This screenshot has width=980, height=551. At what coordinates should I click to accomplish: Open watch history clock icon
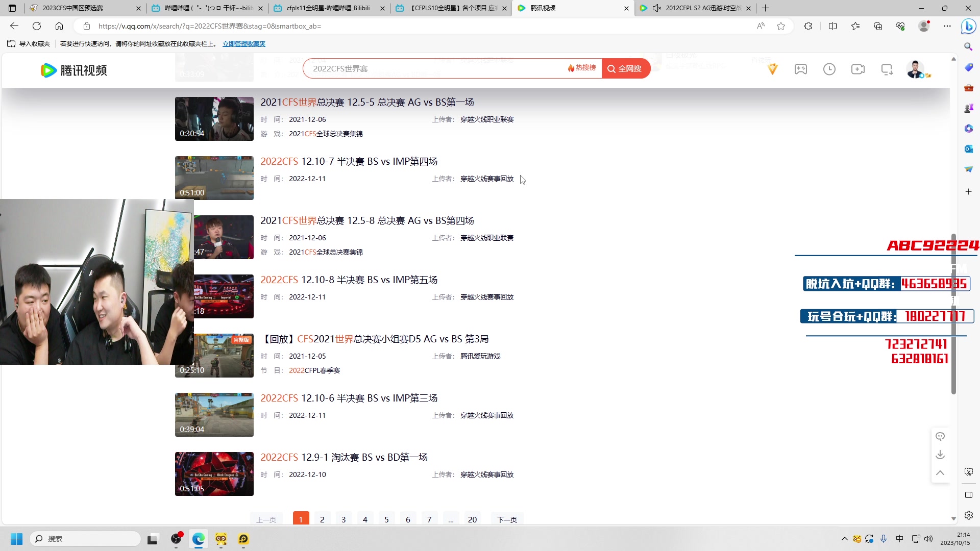829,69
